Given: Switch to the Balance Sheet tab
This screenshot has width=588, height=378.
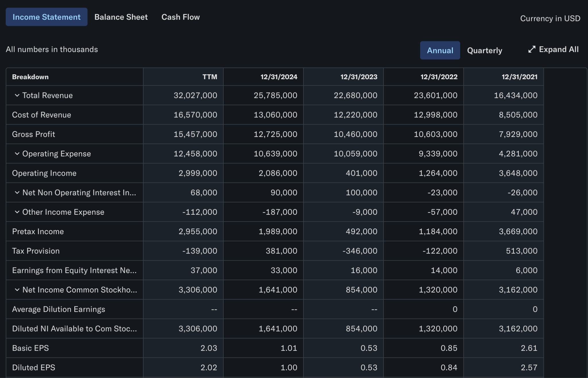Looking at the screenshot, I should pyautogui.click(x=121, y=17).
